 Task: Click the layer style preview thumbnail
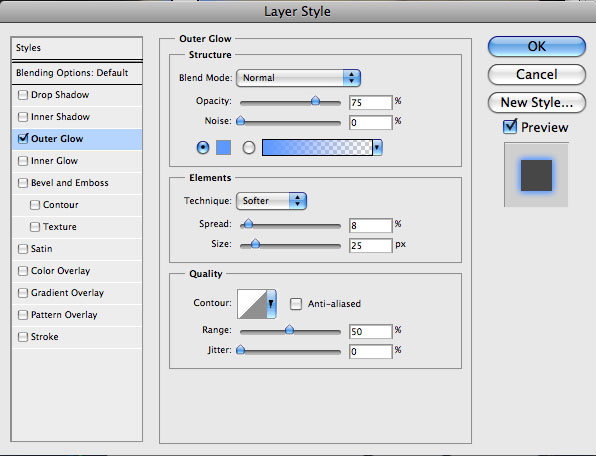click(x=536, y=175)
